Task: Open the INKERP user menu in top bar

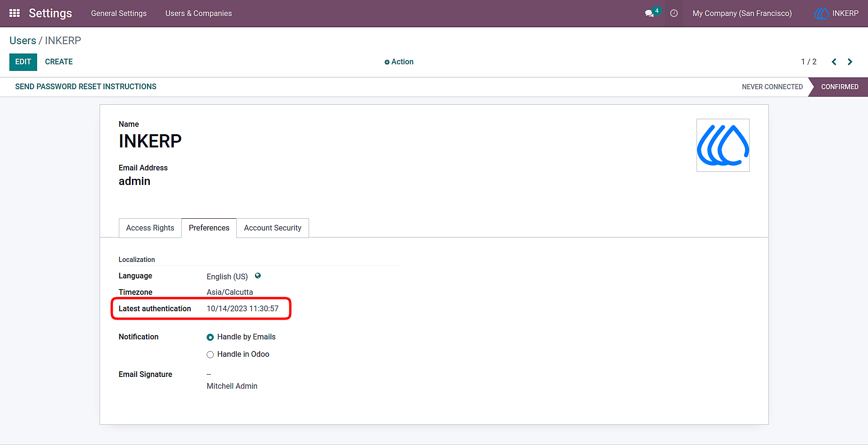Action: tap(837, 13)
